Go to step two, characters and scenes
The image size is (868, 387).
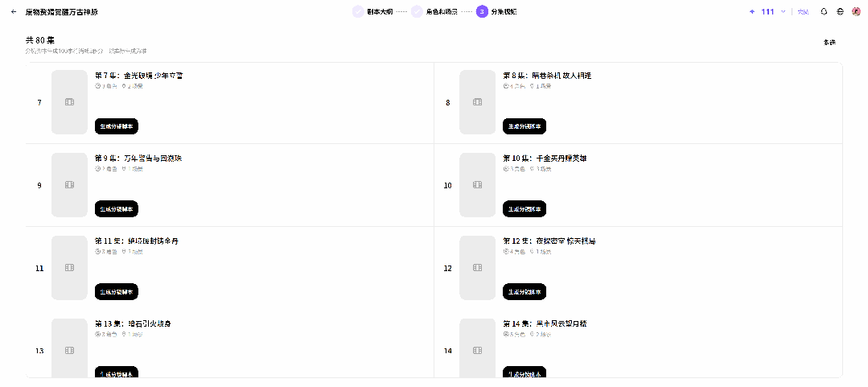point(434,11)
